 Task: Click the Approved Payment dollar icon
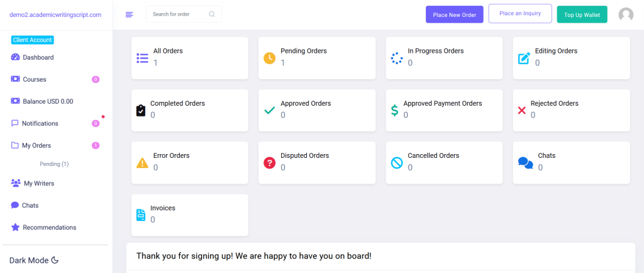(394, 111)
